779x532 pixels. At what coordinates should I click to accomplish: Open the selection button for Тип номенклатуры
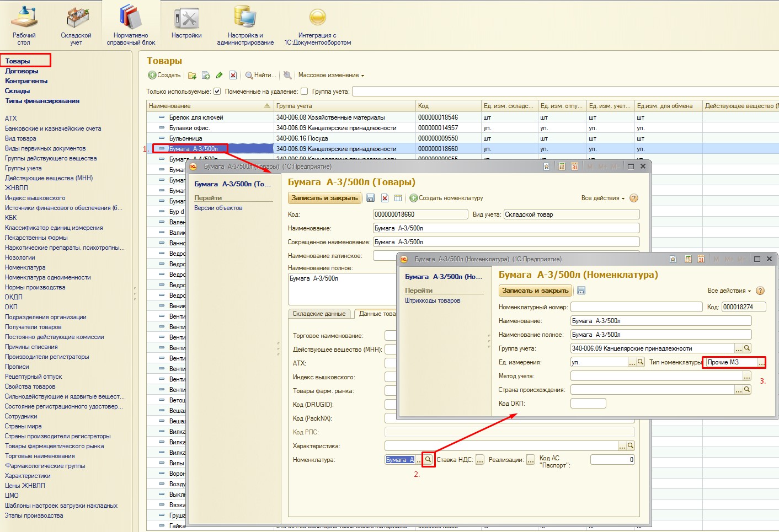(761, 363)
